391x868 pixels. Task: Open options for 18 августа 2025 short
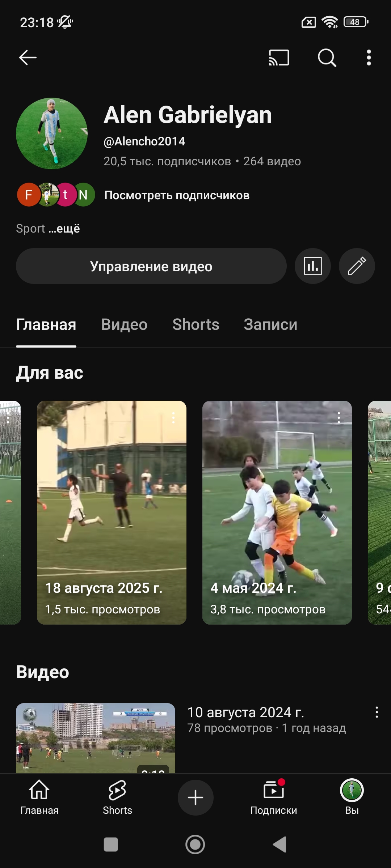pyautogui.click(x=173, y=418)
